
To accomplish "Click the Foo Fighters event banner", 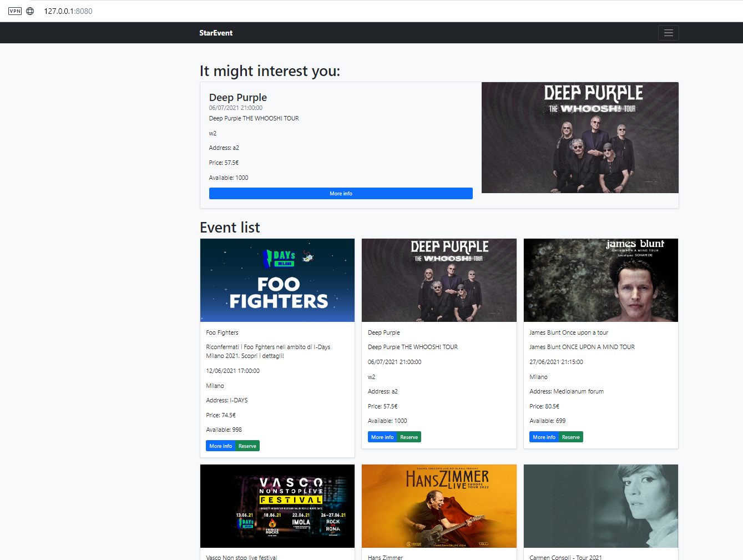I will click(x=277, y=280).
